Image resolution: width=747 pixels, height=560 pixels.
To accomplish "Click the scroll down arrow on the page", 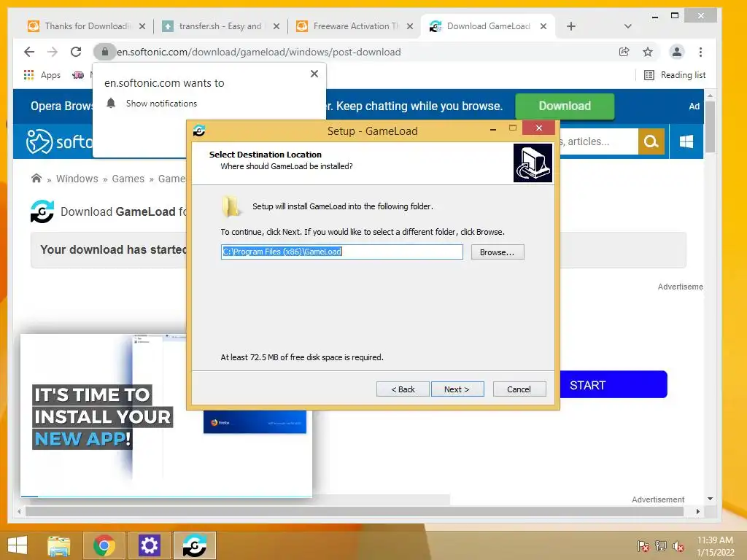I will [710, 499].
